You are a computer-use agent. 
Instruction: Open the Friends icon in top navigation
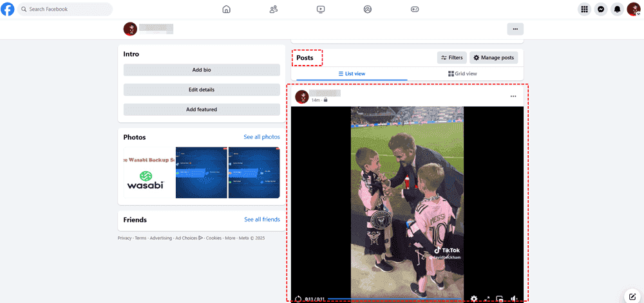click(x=274, y=9)
